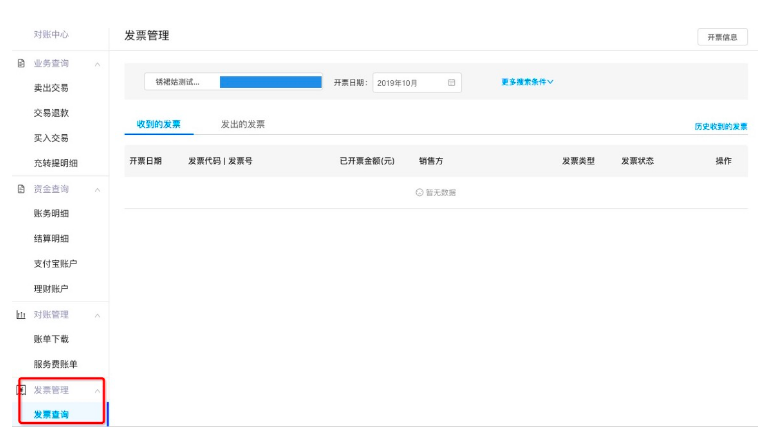Click the 资金查询 document icon
Screen dimensions: 764x431
pos(21,189)
